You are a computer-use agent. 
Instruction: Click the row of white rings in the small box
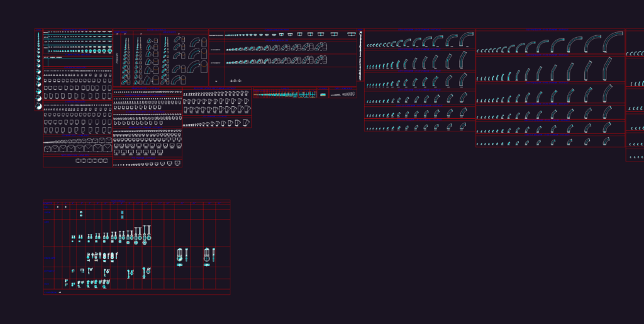348,94
